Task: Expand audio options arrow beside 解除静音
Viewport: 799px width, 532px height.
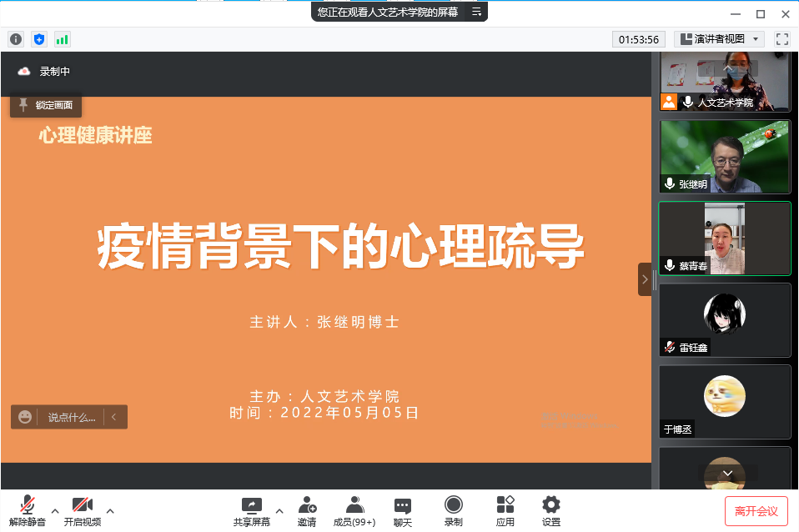Action: click(x=55, y=510)
